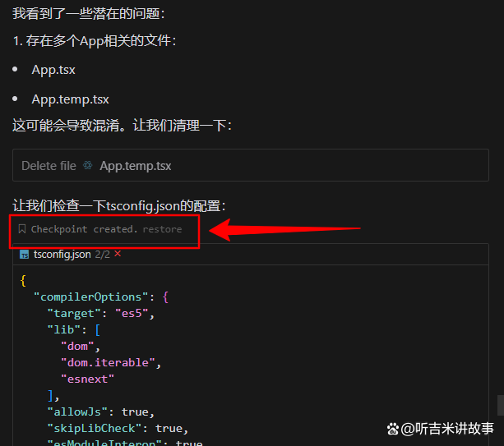Open App.temp.tsx in the delete file box
The height and width of the screenshot is (446, 504).
coord(135,166)
